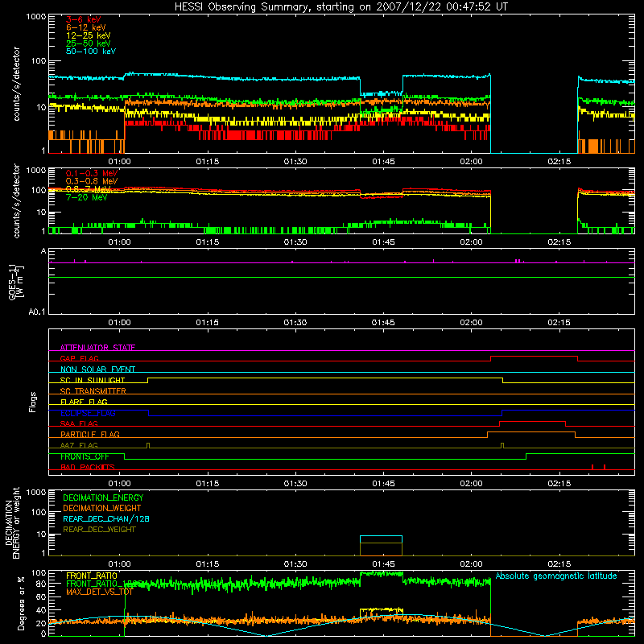Image resolution: width=644 pixels, height=644 pixels.
Task: Pick the FLARE_FLAG label
Action: pos(84,402)
